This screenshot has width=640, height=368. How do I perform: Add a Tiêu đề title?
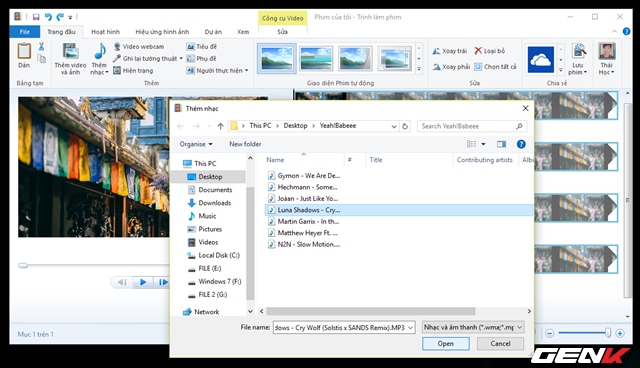202,47
